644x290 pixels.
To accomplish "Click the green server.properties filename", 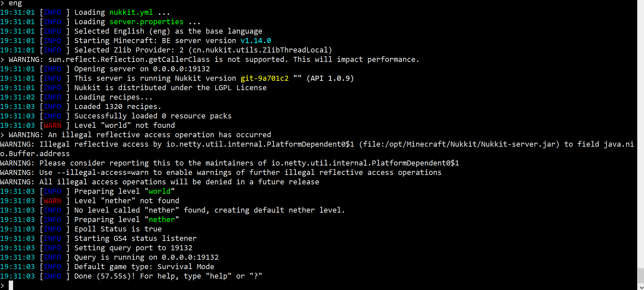I will pyautogui.click(x=146, y=22).
